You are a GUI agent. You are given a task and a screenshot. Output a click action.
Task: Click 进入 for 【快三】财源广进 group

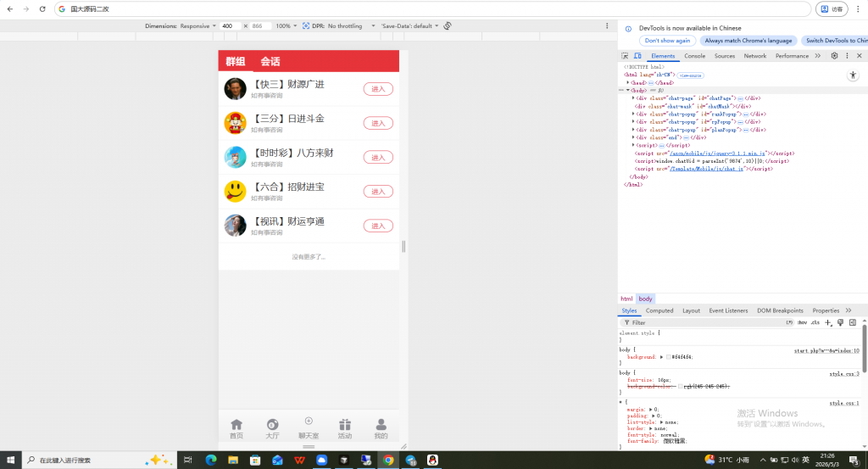pos(378,89)
